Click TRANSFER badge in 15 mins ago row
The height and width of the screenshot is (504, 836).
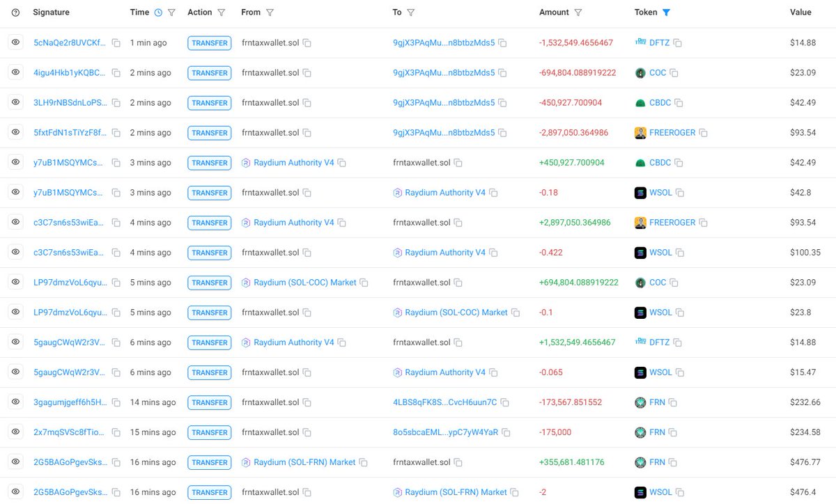(x=209, y=432)
